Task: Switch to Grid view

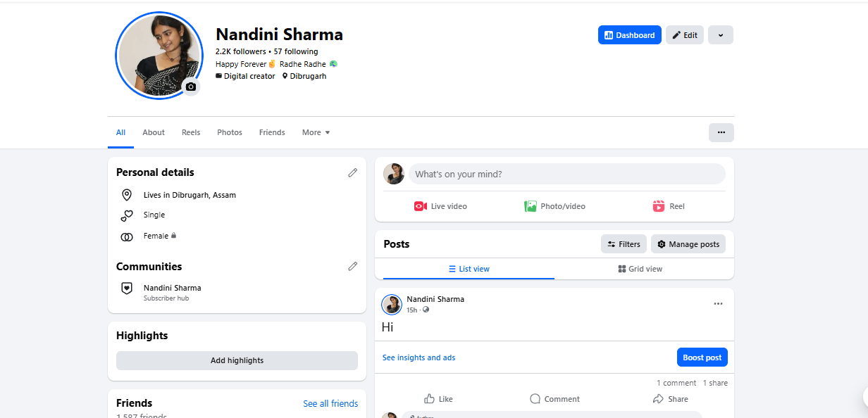Action: pyautogui.click(x=640, y=269)
